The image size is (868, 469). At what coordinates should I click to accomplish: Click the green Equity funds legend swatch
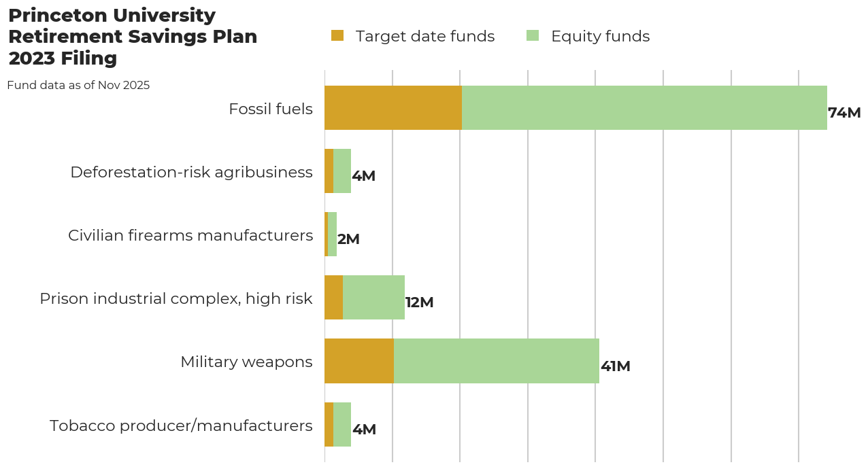click(x=533, y=36)
